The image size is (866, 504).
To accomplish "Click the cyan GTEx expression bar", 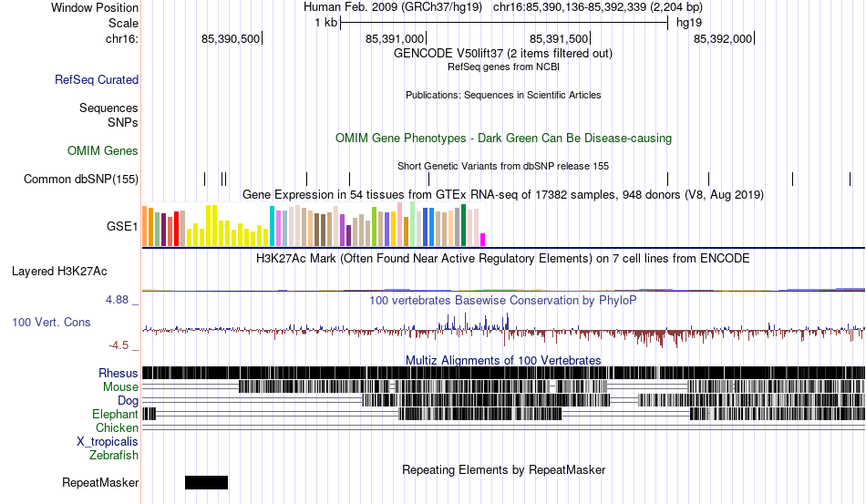I will point(272,226).
